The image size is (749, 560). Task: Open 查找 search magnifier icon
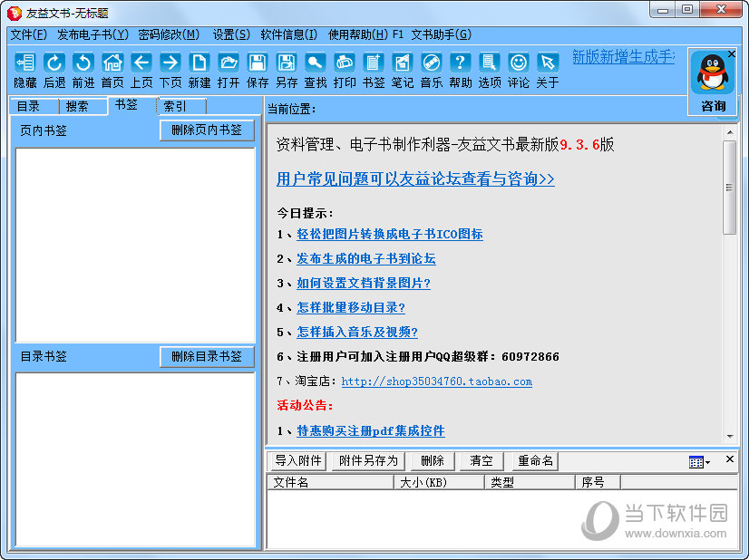(316, 71)
